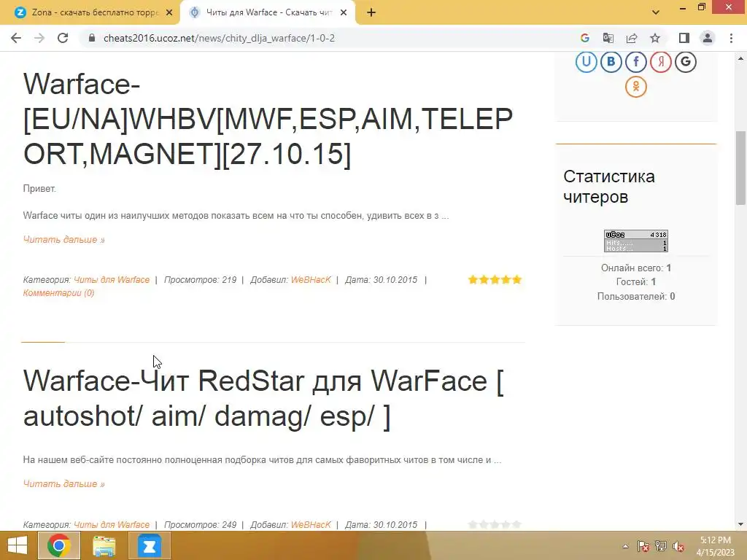This screenshot has height=560, width=747.
Task: Open Читы для Warface category of WHBV post
Action: pyautogui.click(x=112, y=280)
